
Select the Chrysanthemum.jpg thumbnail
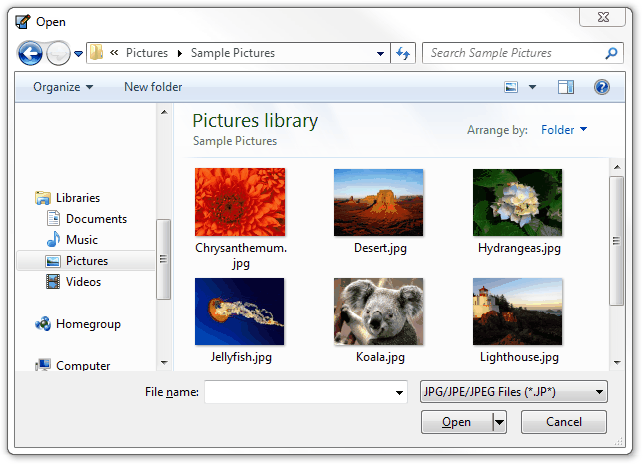[x=240, y=202]
